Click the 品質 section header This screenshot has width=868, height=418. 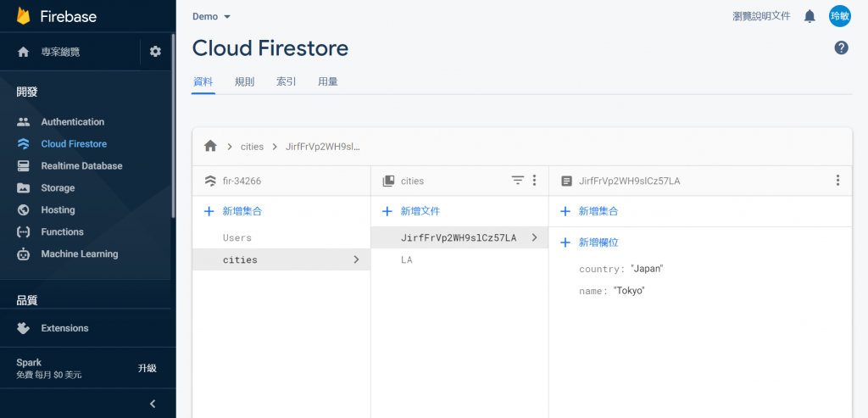[x=27, y=301]
